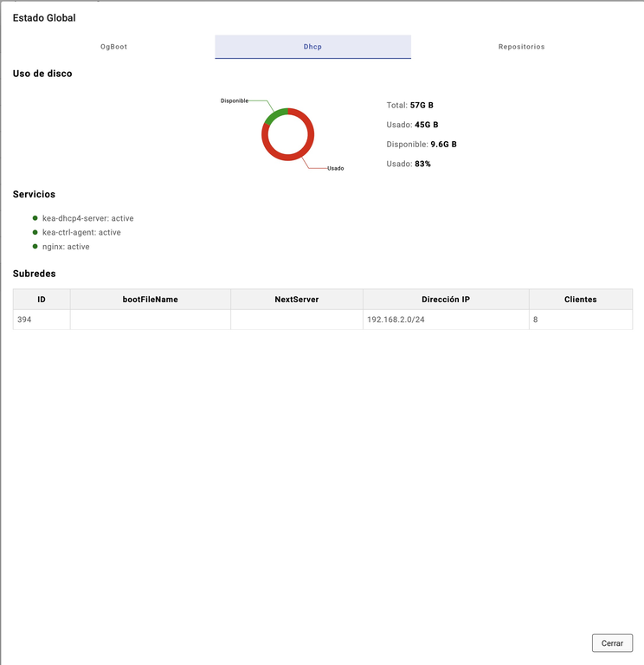Click the NextServer column header
The height and width of the screenshot is (665, 644).
[x=296, y=300]
